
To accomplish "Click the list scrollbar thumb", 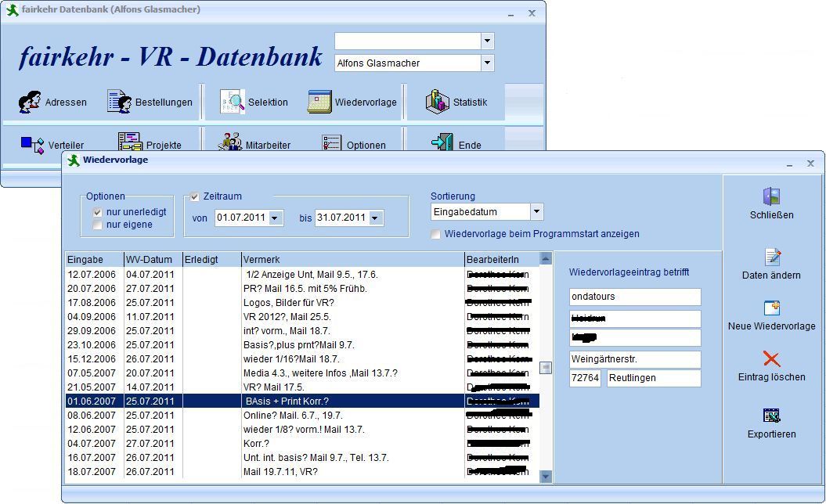I will (x=546, y=368).
